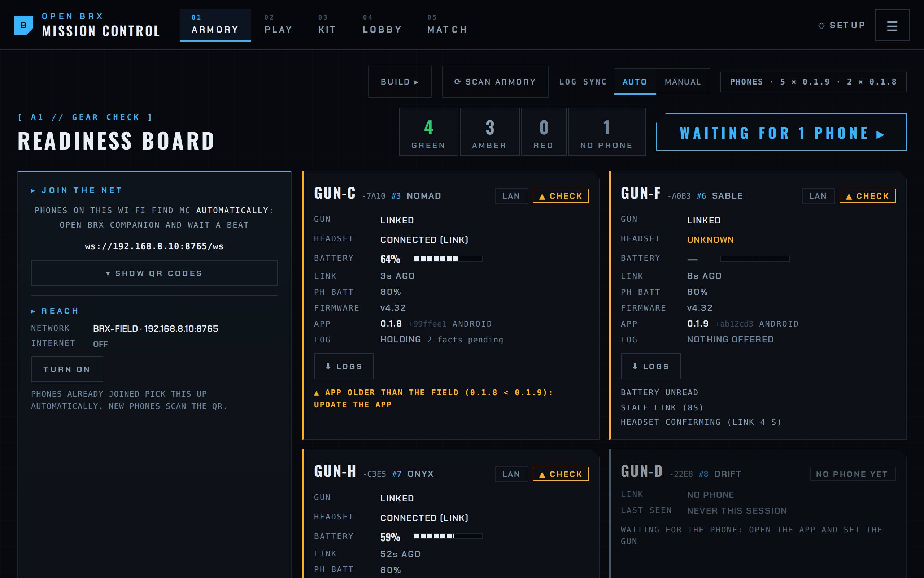Click GUN-C app update warning message
Image resolution: width=924 pixels, height=578 pixels.
pyautogui.click(x=433, y=398)
